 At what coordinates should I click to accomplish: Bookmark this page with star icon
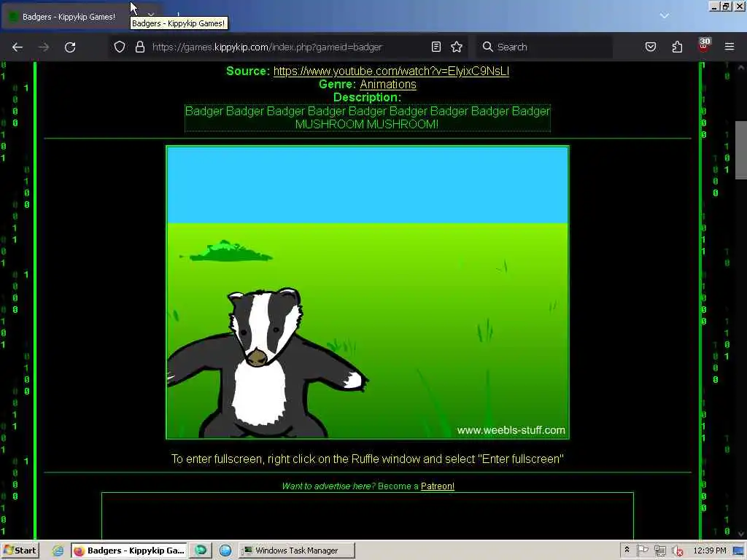click(457, 47)
